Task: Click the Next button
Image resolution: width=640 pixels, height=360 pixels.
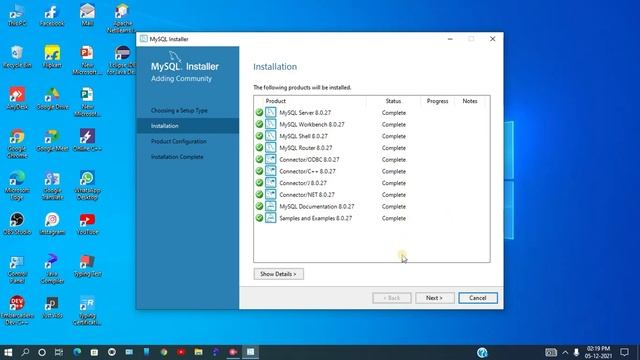Action: 434,298
